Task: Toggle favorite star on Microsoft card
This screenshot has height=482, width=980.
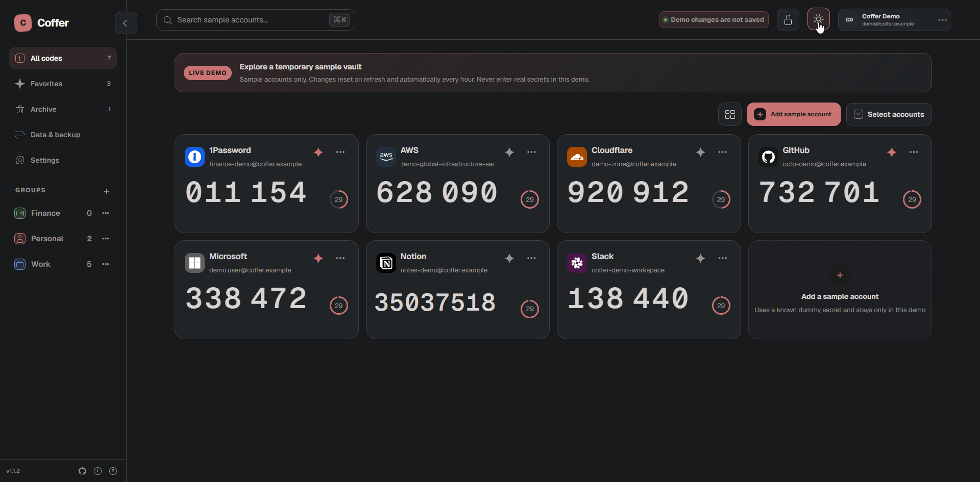Action: (x=318, y=258)
